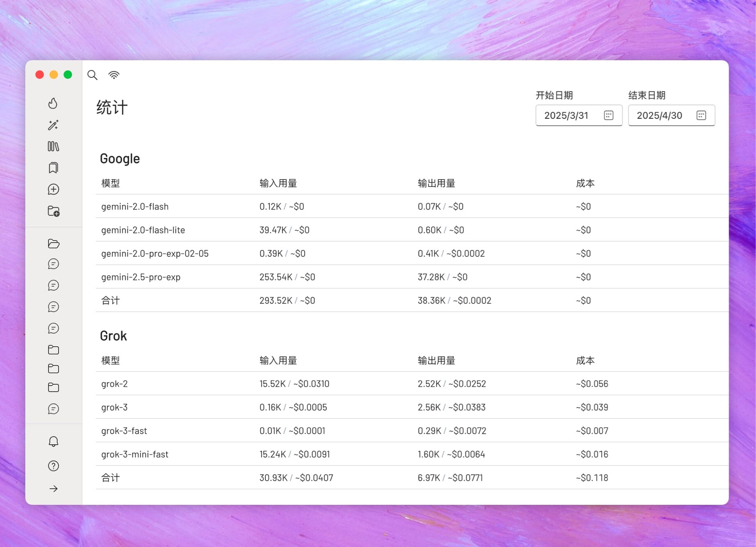Screen dimensions: 756x547
Task: Start a new chat via the plus-bubble icon
Action: 53,189
